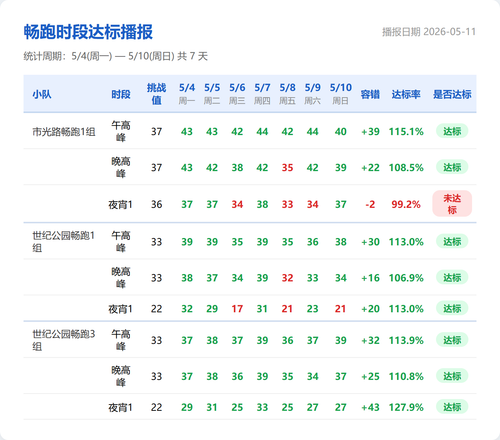This screenshot has height=440, width=500.
Task: Click the red 未达标 status badge
Action: pos(452,204)
